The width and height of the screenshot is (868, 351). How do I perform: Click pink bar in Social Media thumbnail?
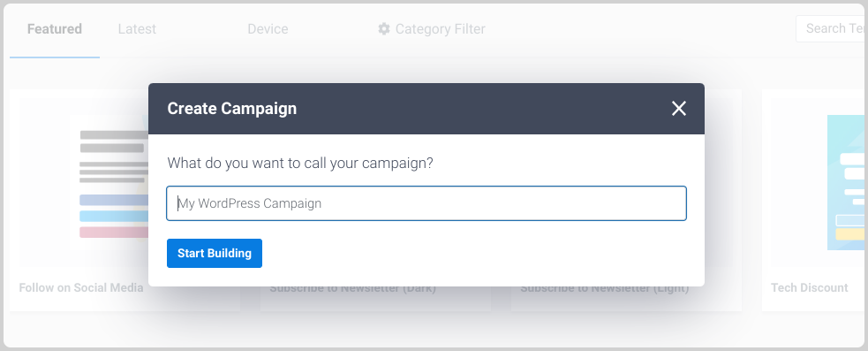114,233
